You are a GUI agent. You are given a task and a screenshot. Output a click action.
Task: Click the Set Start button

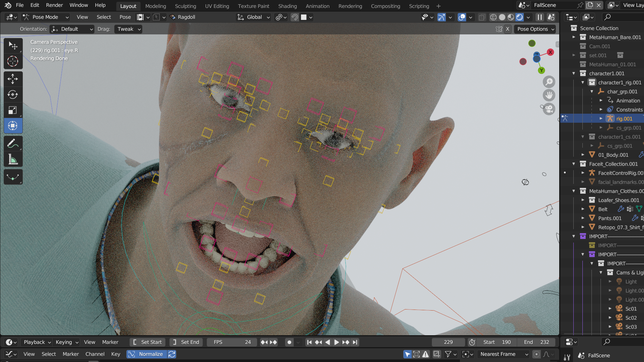click(148, 342)
